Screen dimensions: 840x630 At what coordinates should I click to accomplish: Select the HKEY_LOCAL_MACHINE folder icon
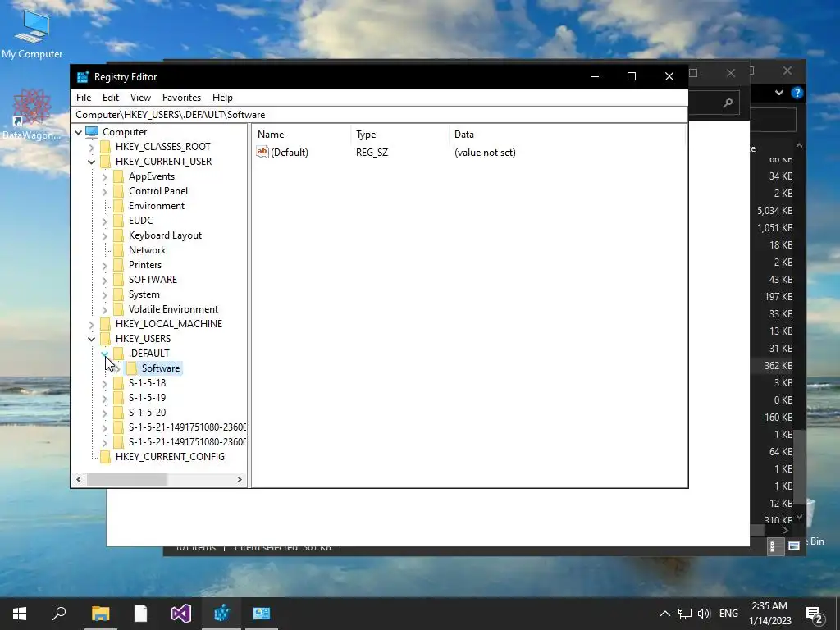(x=106, y=323)
